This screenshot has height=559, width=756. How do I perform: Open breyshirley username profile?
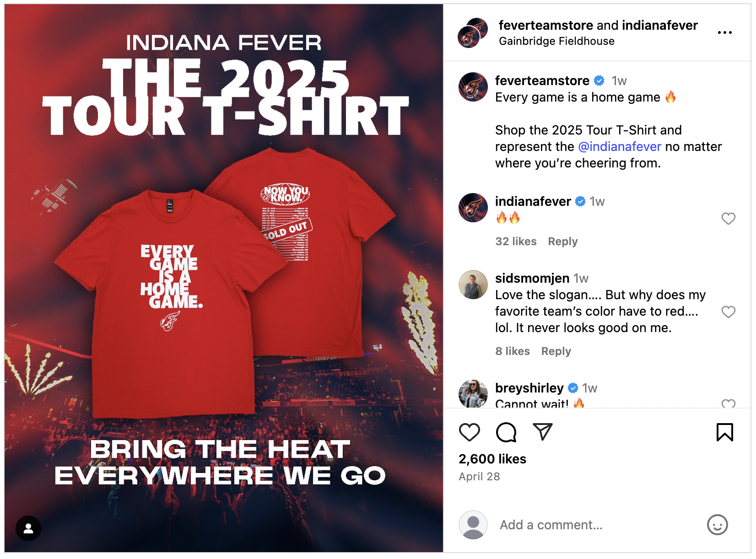pos(529,388)
